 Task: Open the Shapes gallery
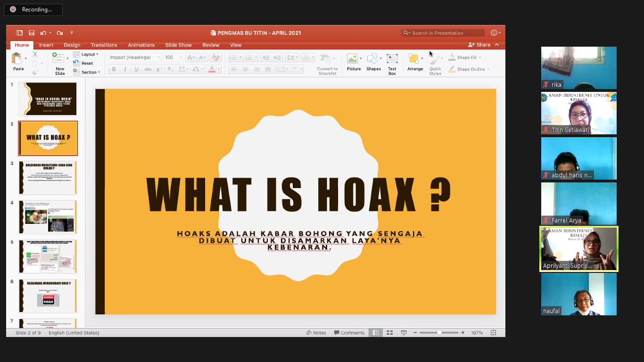pos(373,62)
